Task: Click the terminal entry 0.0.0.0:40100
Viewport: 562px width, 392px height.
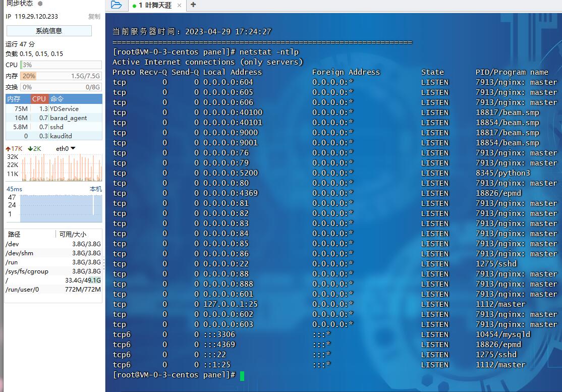Action: [233, 113]
